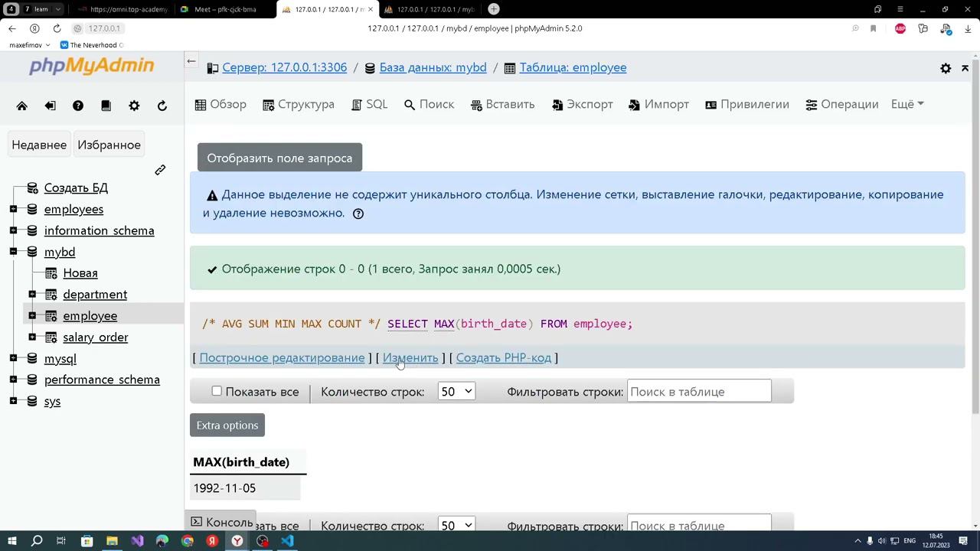The height and width of the screenshot is (551, 980).
Task: Switch to the Структура tab
Action: point(299,104)
